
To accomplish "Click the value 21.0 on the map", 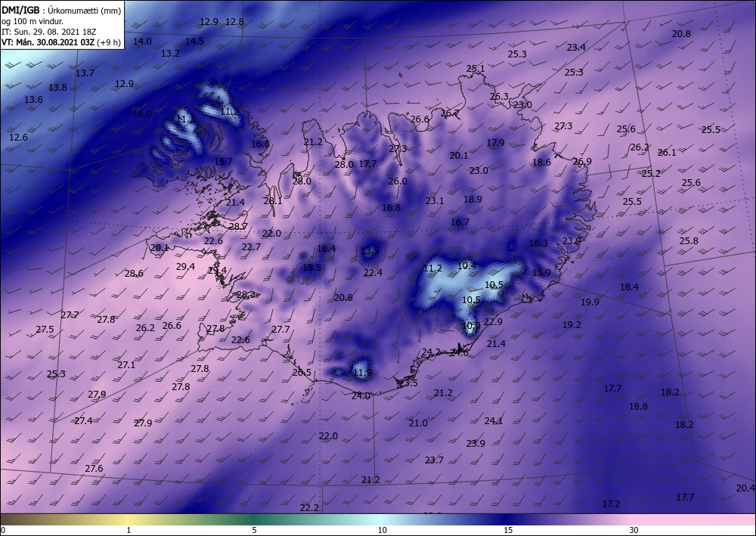I will pyautogui.click(x=418, y=423).
